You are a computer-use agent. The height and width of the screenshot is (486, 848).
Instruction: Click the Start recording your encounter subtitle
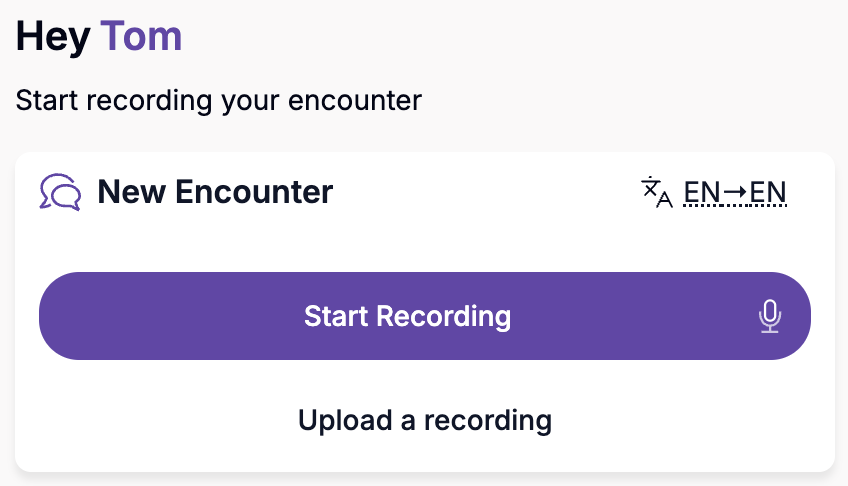[219, 100]
